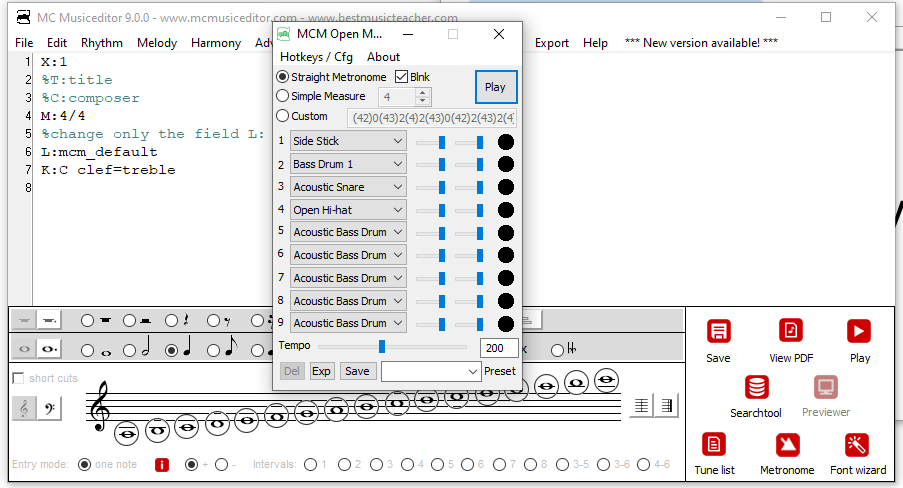Screen dimensions: 903x488
Task: Open the Melody menu
Action: (x=157, y=43)
